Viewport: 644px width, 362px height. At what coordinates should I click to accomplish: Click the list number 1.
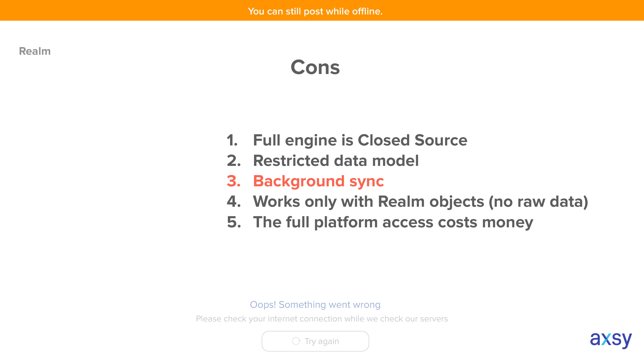click(232, 140)
